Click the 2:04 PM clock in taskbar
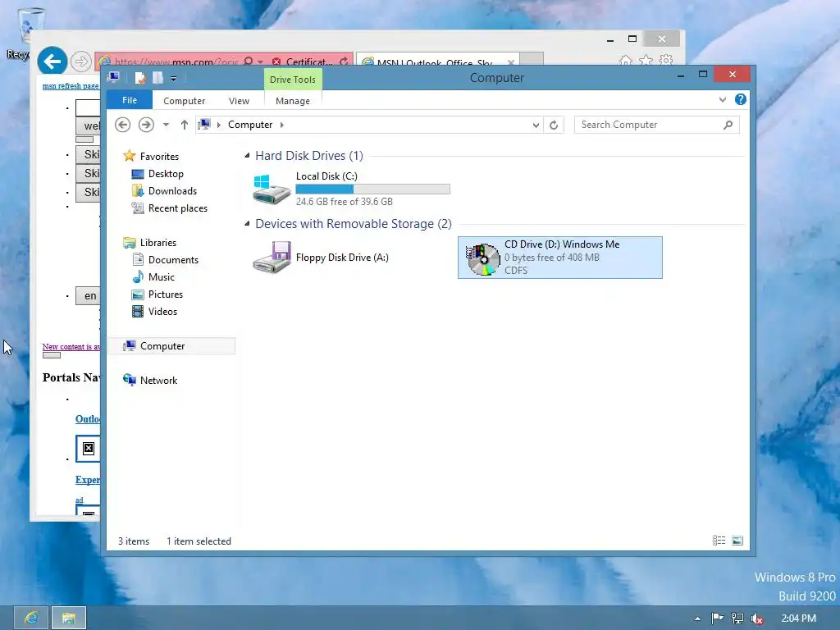The height and width of the screenshot is (630, 840). (x=798, y=619)
